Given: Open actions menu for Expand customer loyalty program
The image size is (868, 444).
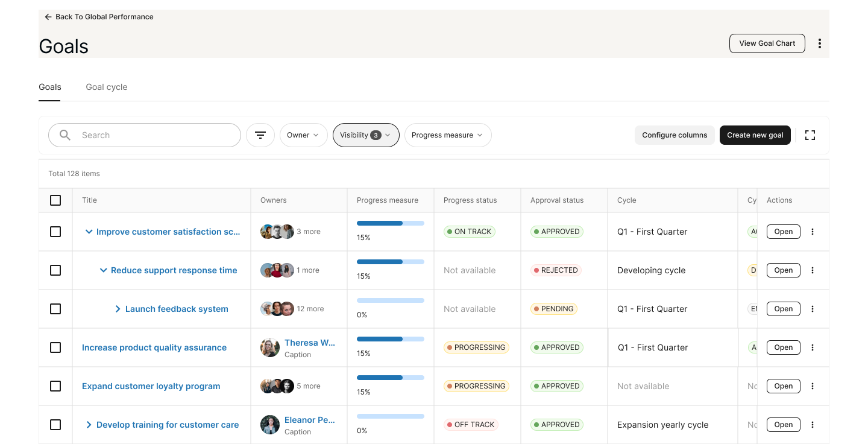Looking at the screenshot, I should [x=812, y=385].
